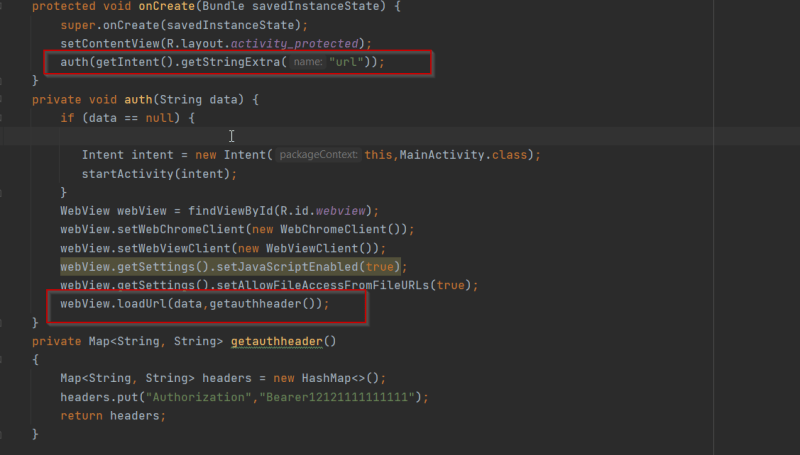This screenshot has height=455, width=800.
Task: Click the headers.put call
Action: click(x=99, y=396)
